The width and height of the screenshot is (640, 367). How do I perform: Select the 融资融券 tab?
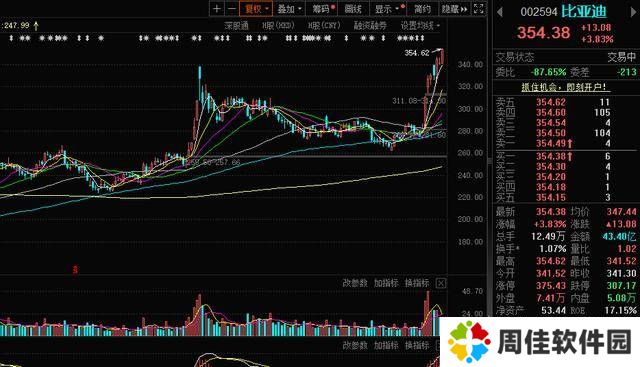tap(370, 26)
